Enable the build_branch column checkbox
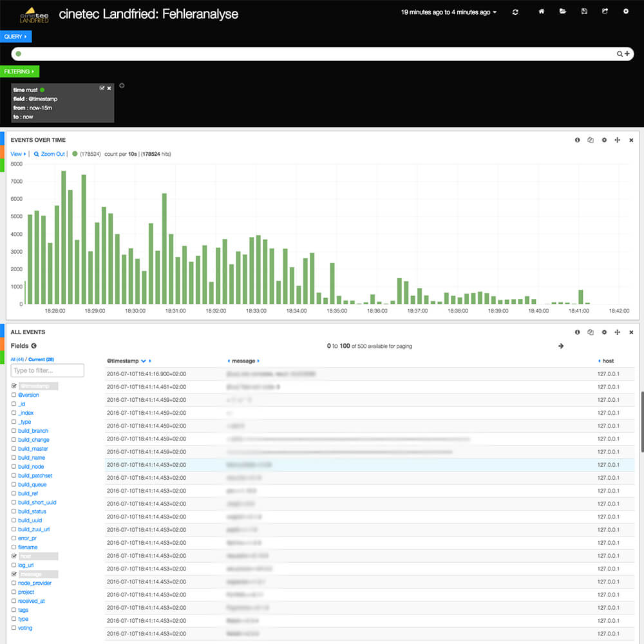 14,430
